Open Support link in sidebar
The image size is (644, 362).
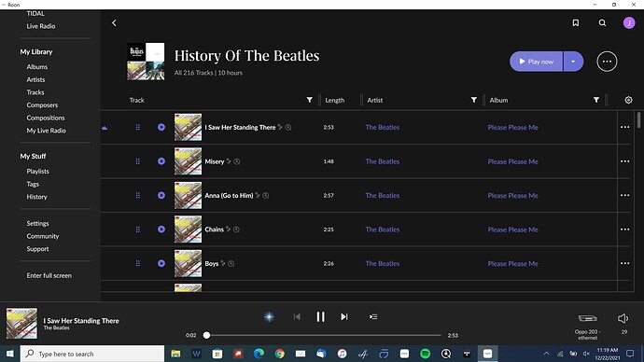(37, 249)
